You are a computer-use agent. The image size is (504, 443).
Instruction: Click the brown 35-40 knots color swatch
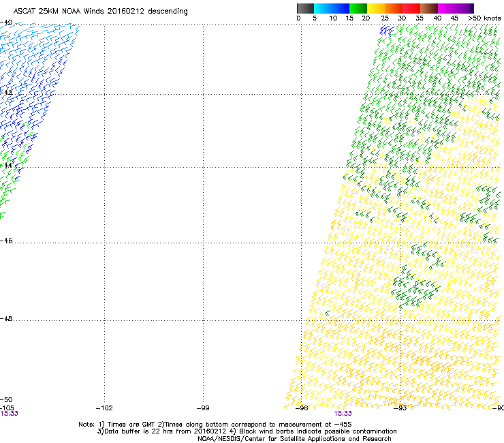click(x=429, y=8)
